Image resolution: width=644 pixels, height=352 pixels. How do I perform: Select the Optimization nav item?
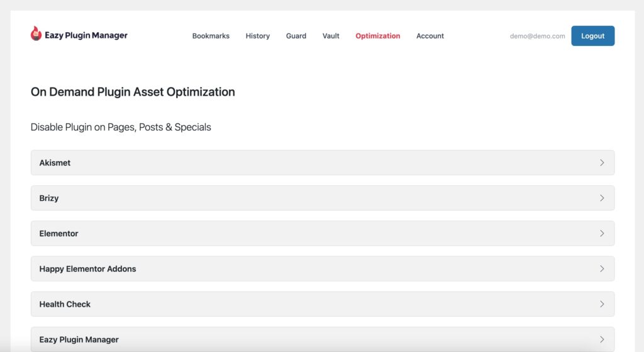tap(378, 36)
